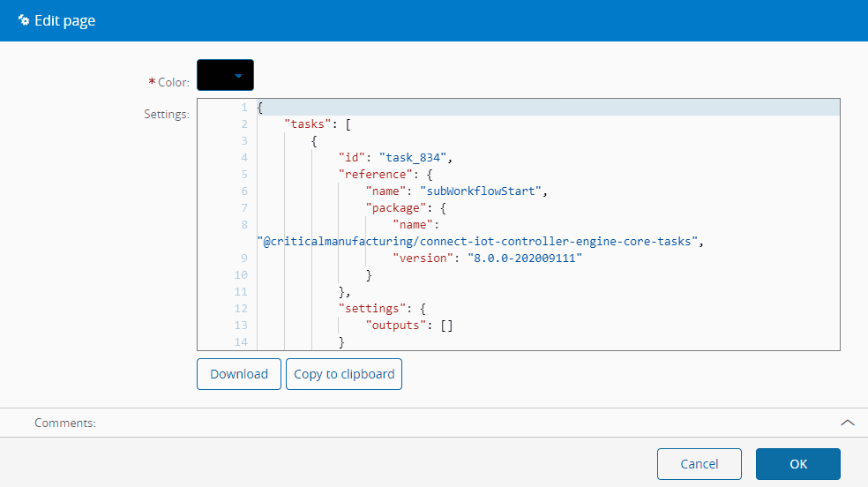
Task: Click the Download button
Action: [x=239, y=374]
